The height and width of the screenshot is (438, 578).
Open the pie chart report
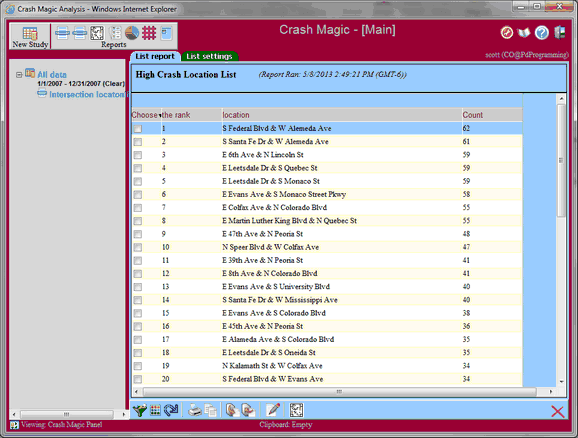(x=132, y=33)
